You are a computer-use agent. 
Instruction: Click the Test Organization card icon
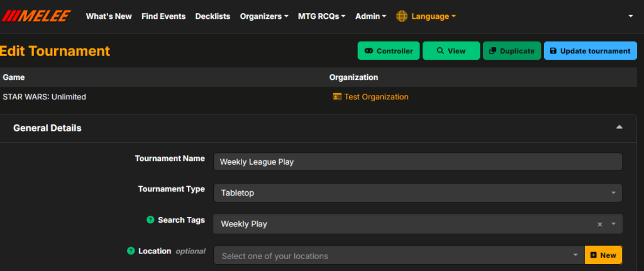point(337,97)
